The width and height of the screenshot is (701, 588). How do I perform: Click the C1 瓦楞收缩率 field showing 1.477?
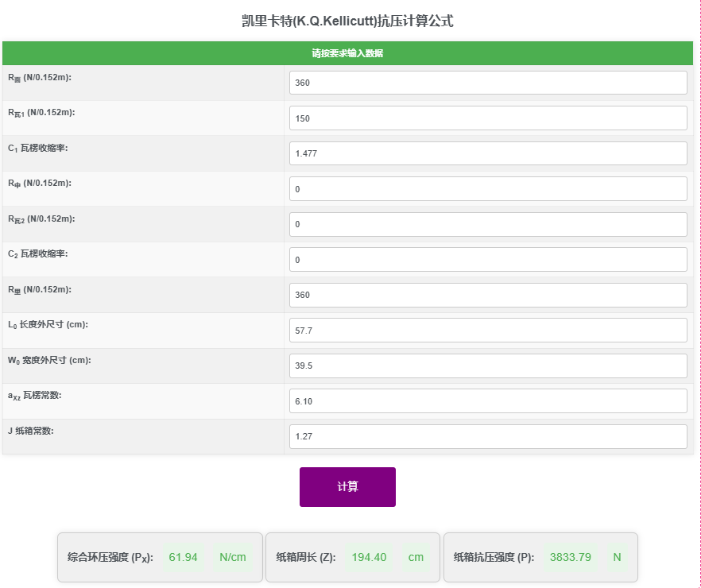(487, 153)
